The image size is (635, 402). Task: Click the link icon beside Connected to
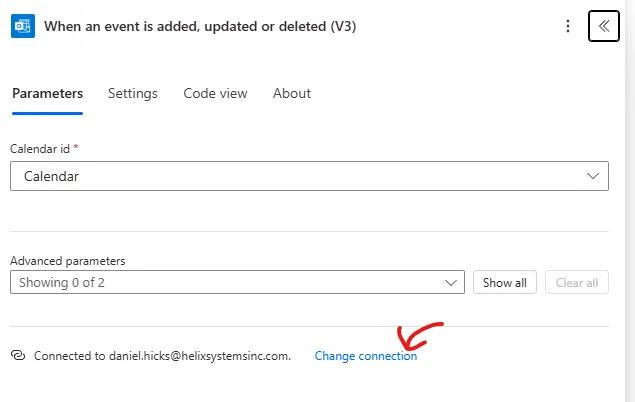tap(17, 356)
